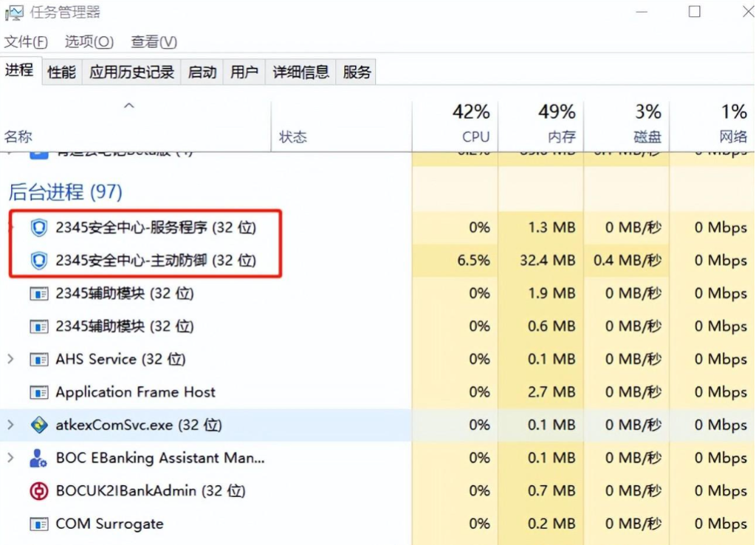Click the shield icon of 2345安全中心-服务程序
The height and width of the screenshot is (545, 756).
click(39, 227)
